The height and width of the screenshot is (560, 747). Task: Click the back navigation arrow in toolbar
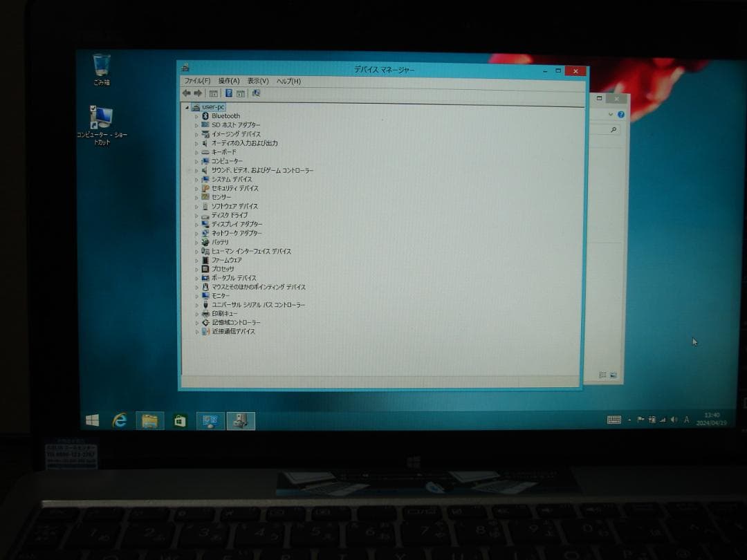coord(185,94)
